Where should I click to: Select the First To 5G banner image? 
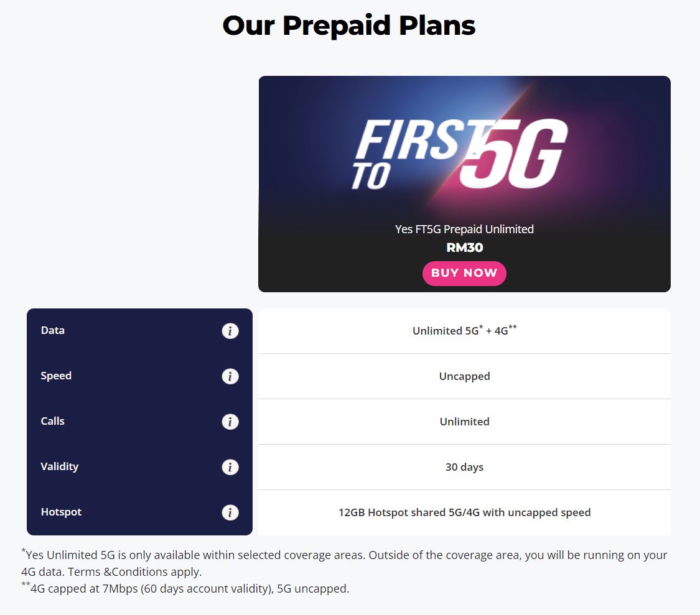point(464,149)
